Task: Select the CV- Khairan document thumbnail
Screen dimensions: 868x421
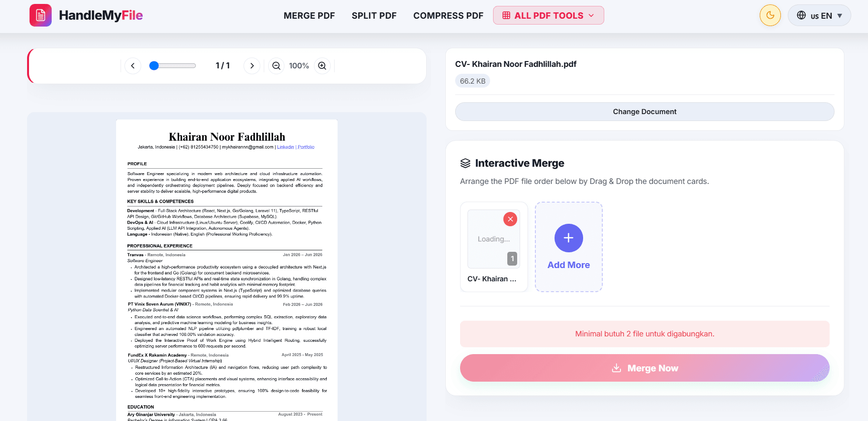Action: pos(494,239)
